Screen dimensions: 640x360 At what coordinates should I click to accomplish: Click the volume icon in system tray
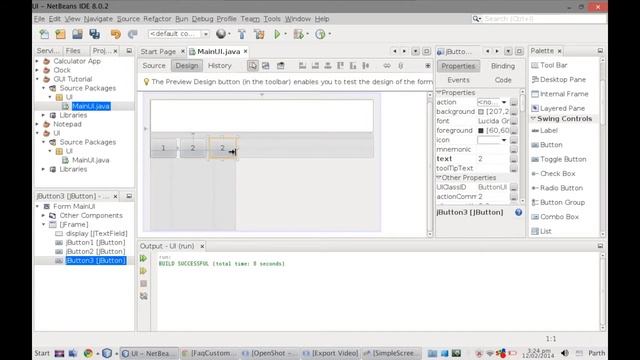564,353
